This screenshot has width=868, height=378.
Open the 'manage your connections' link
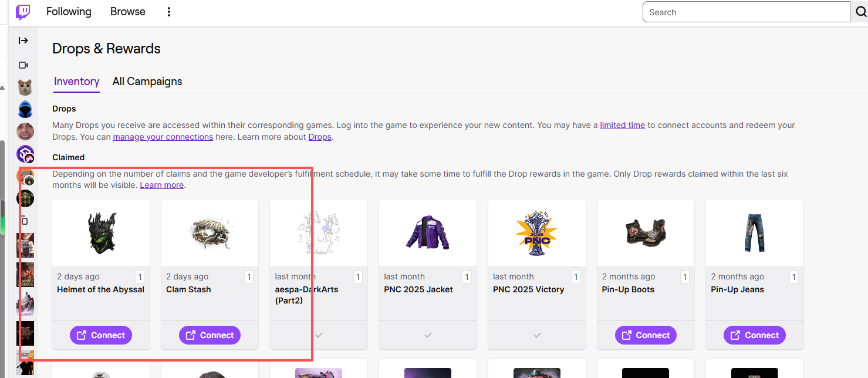click(163, 137)
